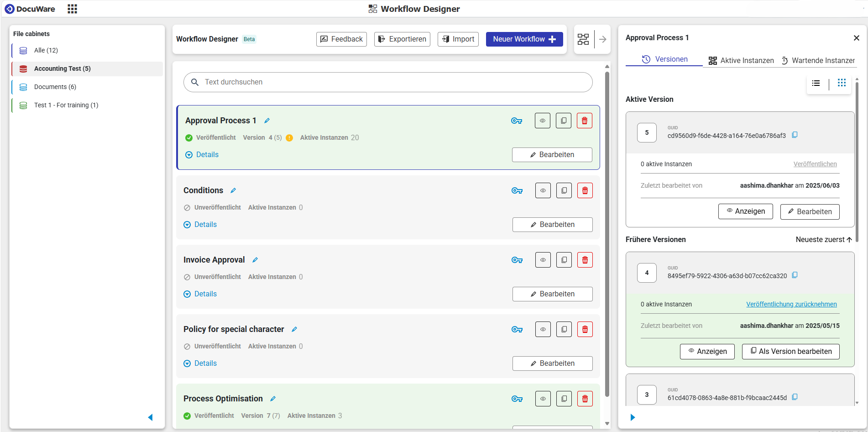Expand the right panel with blue arrow
This screenshot has width=868, height=432.
632,417
